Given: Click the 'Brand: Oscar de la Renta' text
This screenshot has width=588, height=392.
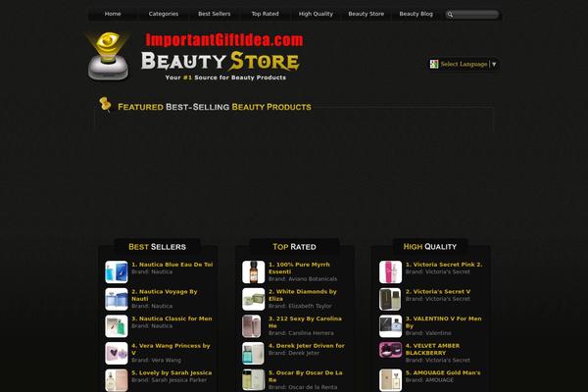Looking at the screenshot, I should pos(303,387).
